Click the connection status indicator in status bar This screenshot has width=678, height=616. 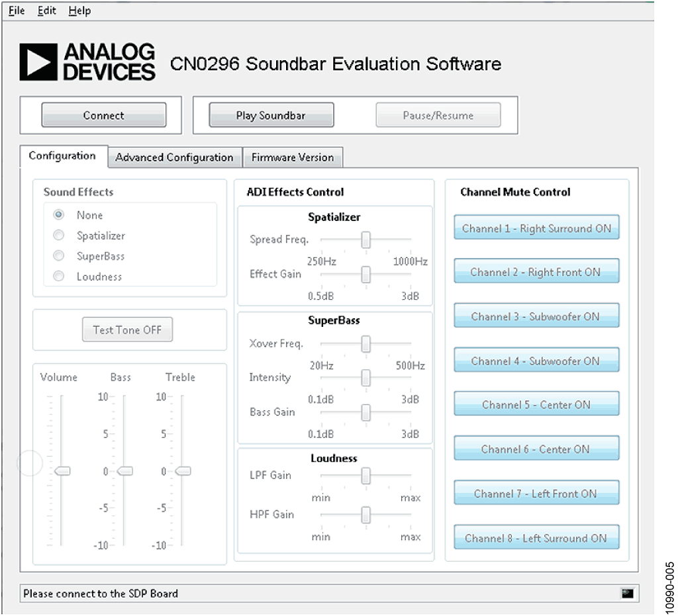tap(627, 594)
